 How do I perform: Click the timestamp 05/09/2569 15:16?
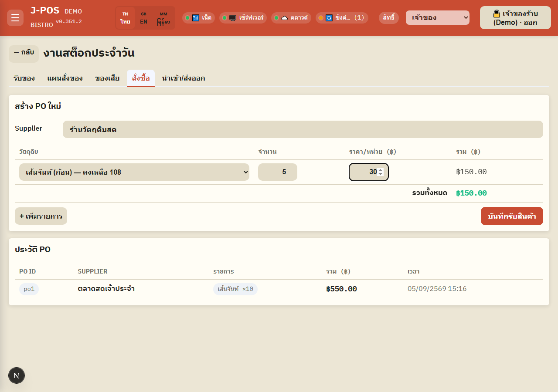437,289
